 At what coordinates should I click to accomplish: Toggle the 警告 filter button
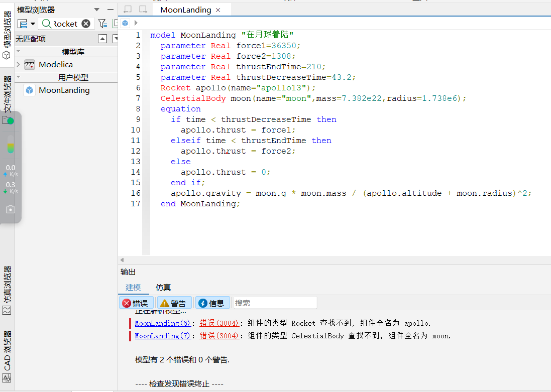pos(174,303)
